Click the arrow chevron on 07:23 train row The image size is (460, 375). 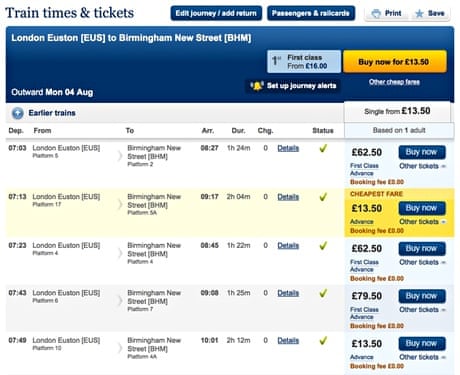point(120,253)
